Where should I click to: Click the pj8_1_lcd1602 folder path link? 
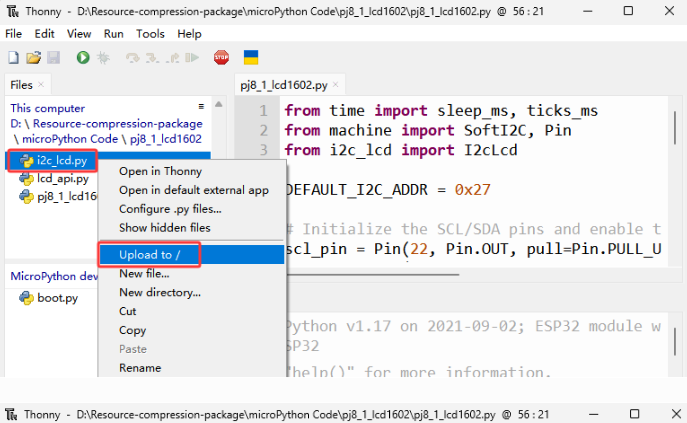tap(164, 139)
